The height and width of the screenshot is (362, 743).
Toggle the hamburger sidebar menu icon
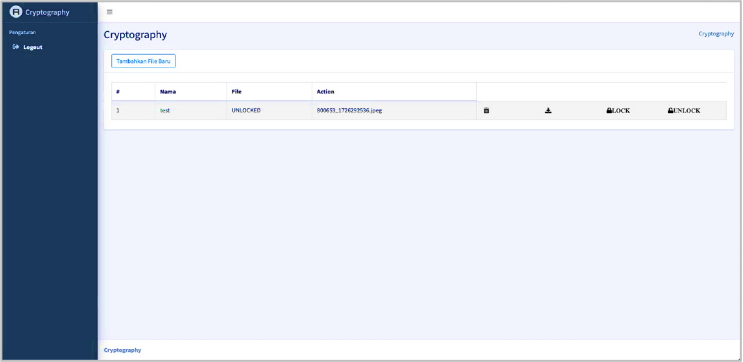tap(109, 12)
